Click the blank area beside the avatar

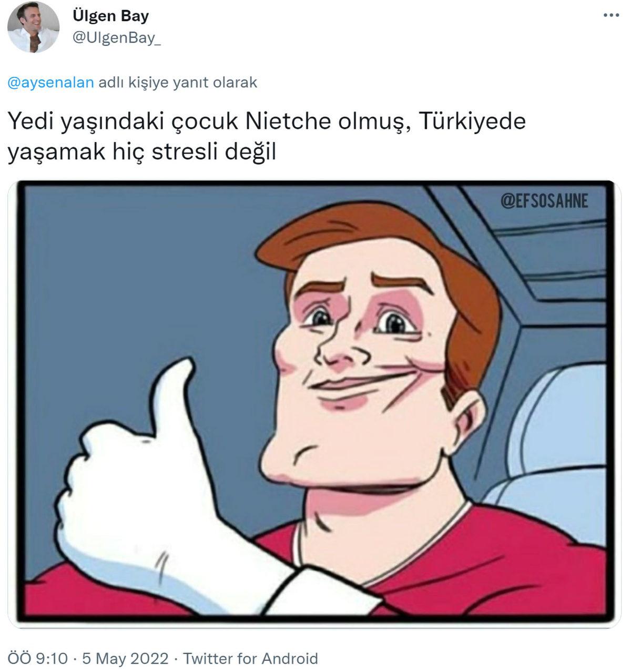315,32
